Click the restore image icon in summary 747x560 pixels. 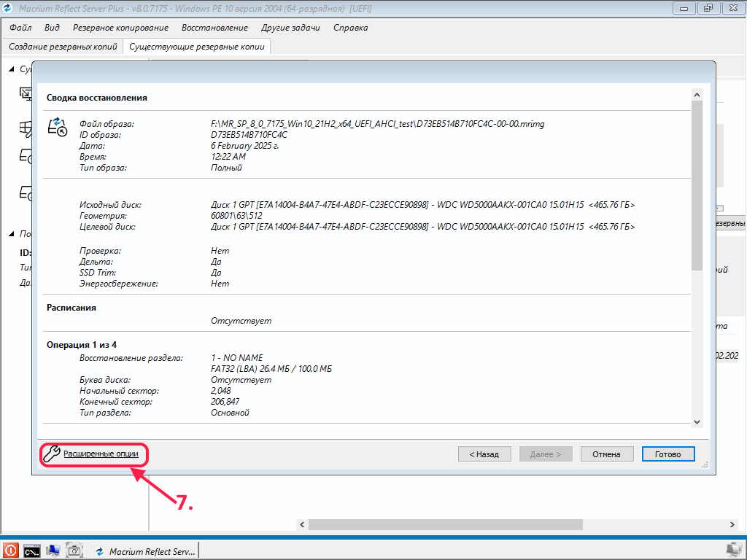point(57,127)
